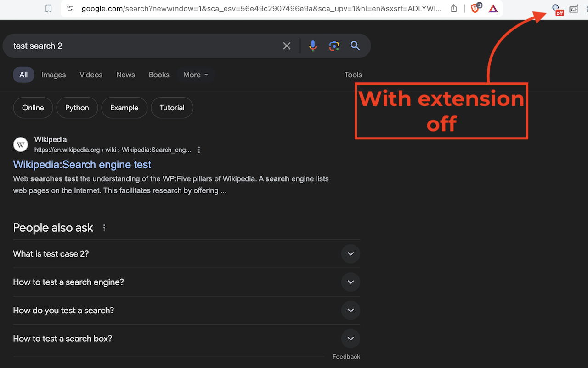This screenshot has height=368, width=588.
Task: Open Wikipedia:Search engine test result link
Action: (82, 165)
